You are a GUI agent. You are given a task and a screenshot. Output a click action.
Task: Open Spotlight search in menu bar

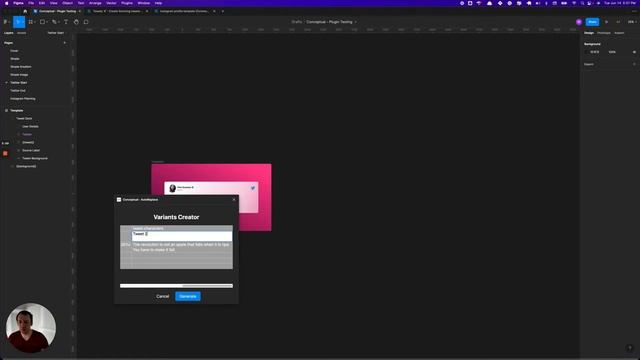point(582,3)
